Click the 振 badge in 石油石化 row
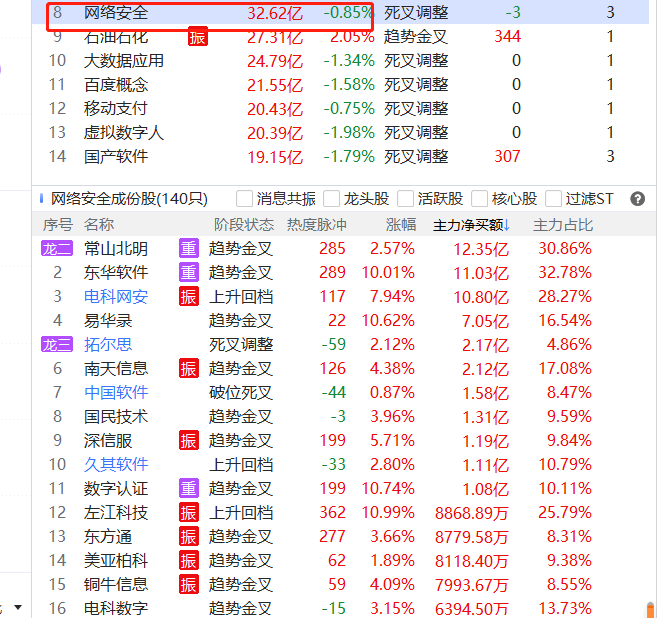 tap(198, 38)
